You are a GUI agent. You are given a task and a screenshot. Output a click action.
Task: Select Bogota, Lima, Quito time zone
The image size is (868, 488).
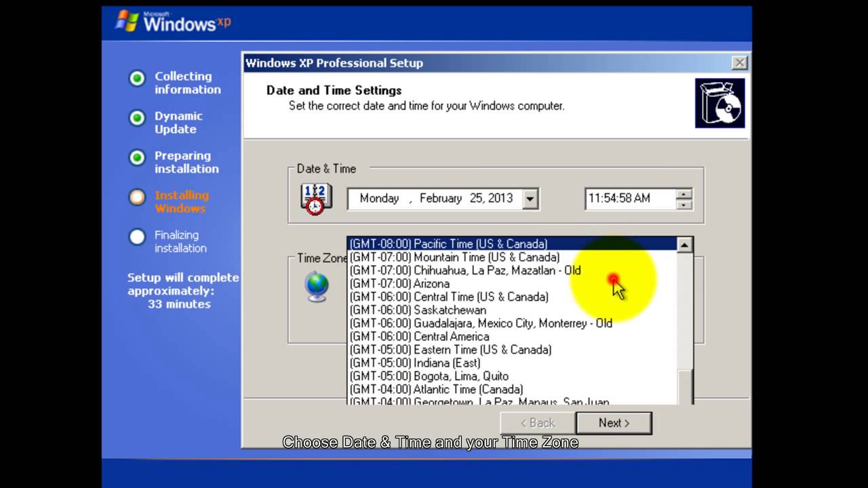[512, 376]
